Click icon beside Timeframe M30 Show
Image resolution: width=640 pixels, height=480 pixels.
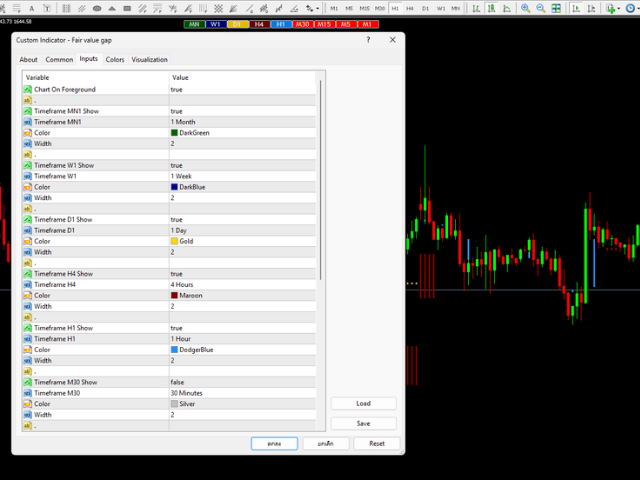[x=27, y=382]
